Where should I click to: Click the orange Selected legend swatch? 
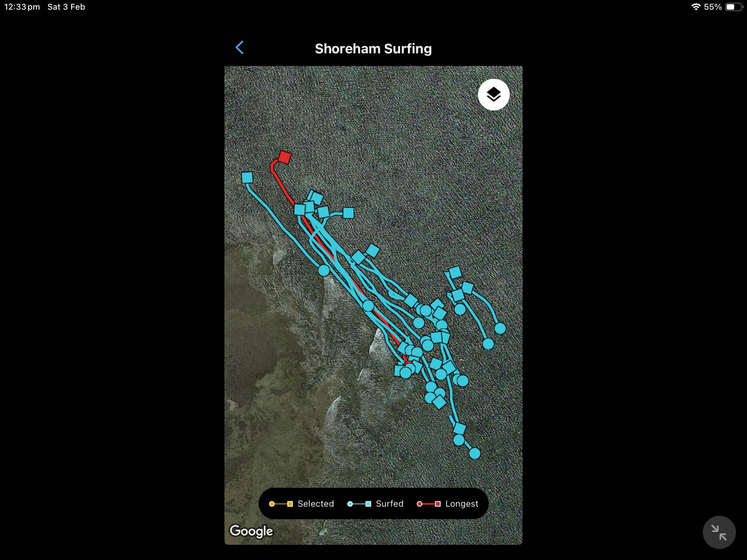281,504
